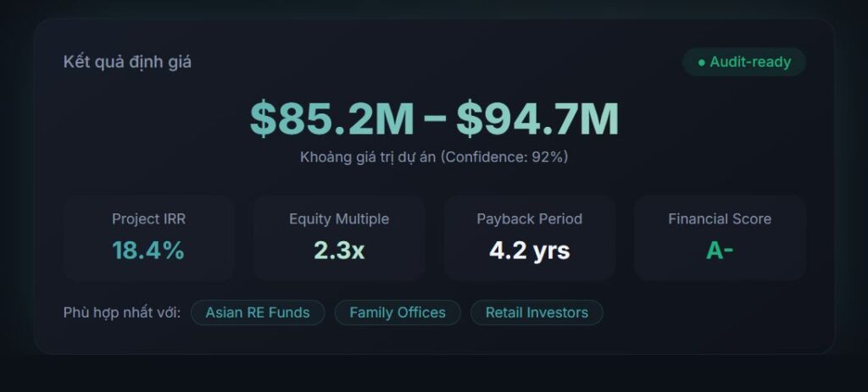This screenshot has width=868, height=392.
Task: Click the Financial Score label
Action: (x=720, y=218)
